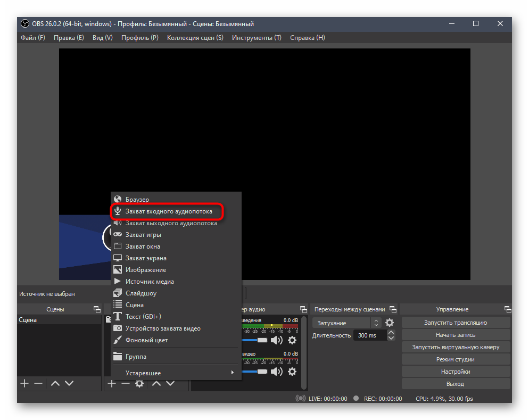Add Изображение source
529x420 pixels.
click(176, 270)
